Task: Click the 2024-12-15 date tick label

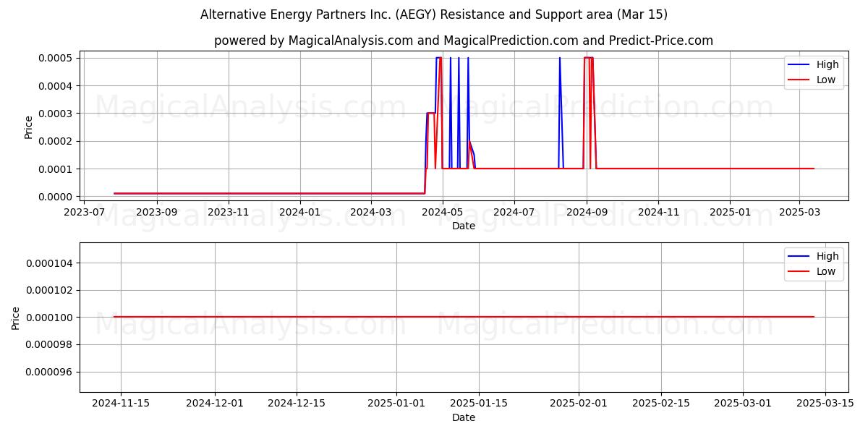Action: point(297,403)
